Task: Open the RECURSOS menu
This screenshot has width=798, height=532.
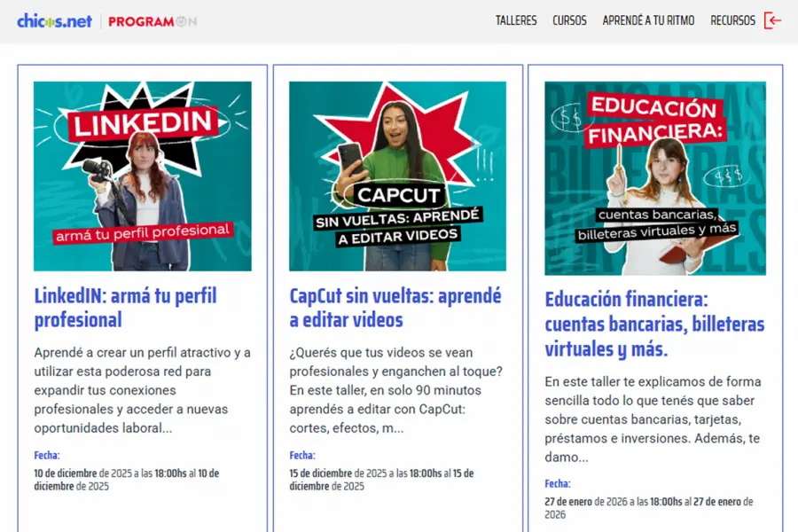Action: (733, 20)
